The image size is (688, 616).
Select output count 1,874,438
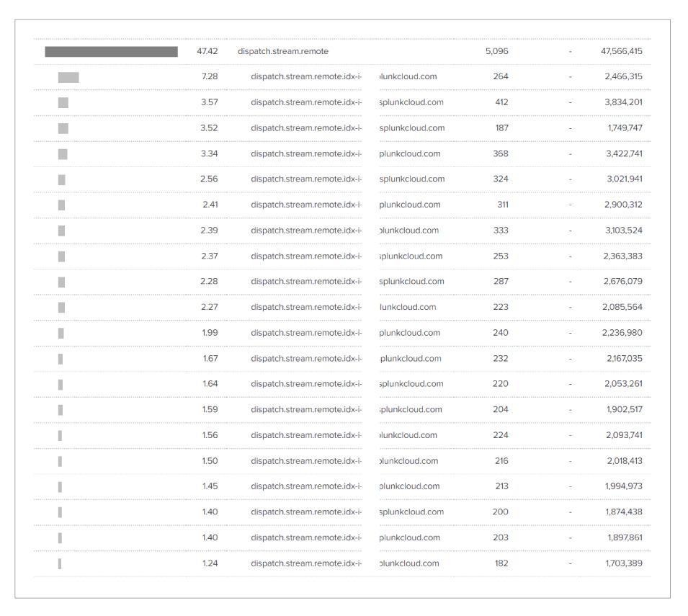(x=623, y=512)
